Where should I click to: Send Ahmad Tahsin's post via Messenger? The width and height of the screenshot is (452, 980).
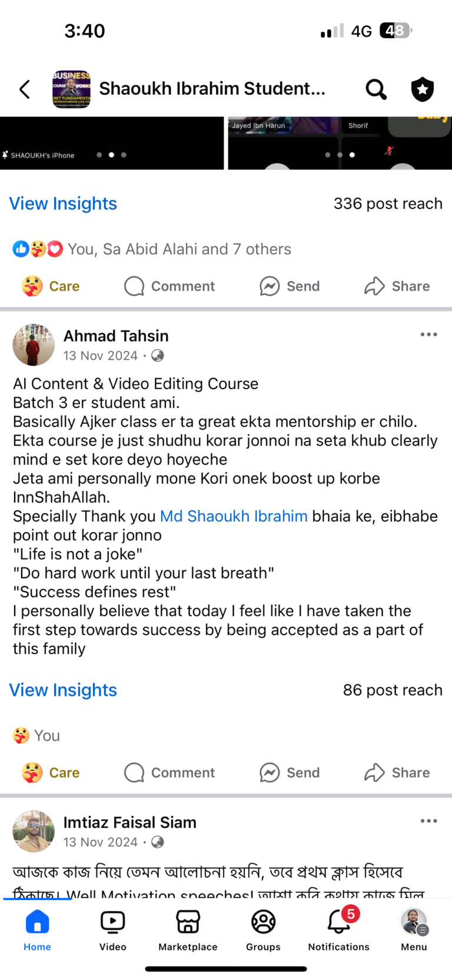(x=290, y=772)
